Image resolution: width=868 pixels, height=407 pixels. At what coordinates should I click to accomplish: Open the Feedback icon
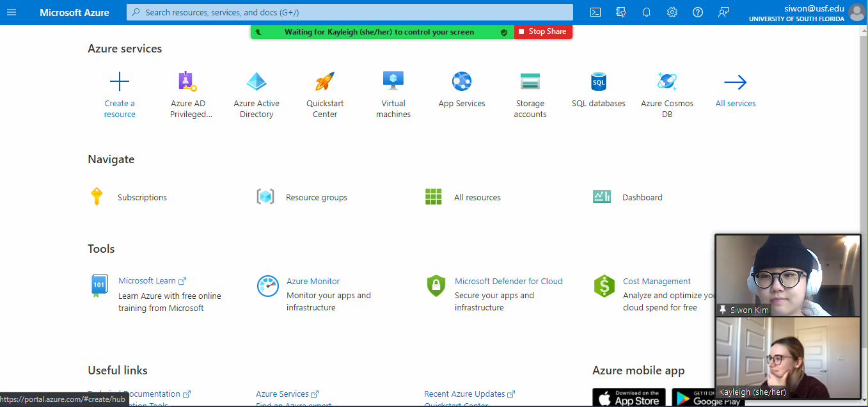(x=723, y=12)
